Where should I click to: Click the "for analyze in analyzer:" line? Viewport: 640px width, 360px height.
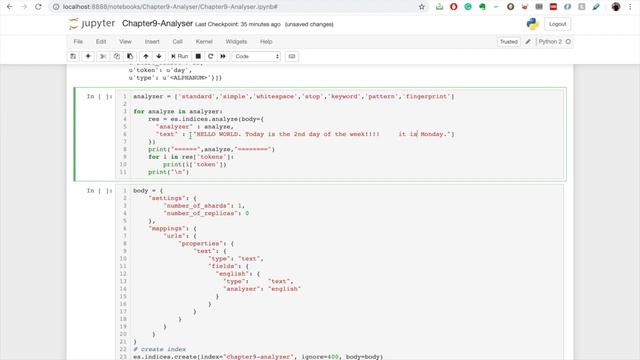click(178, 111)
